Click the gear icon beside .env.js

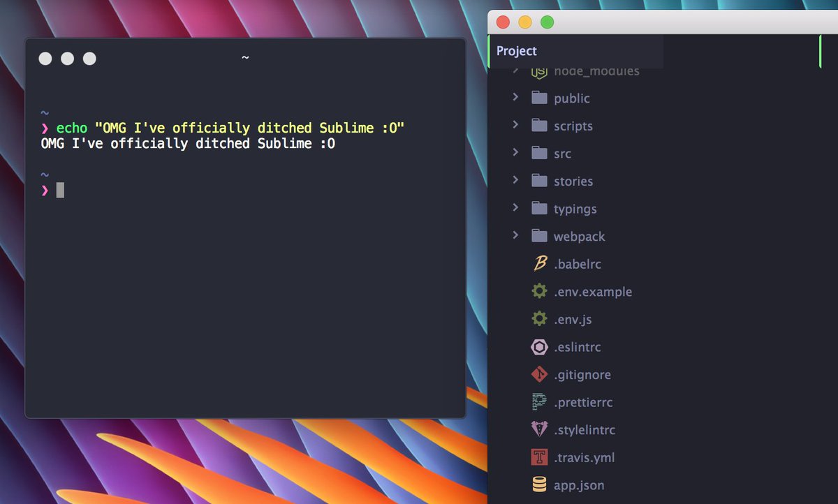(539, 319)
